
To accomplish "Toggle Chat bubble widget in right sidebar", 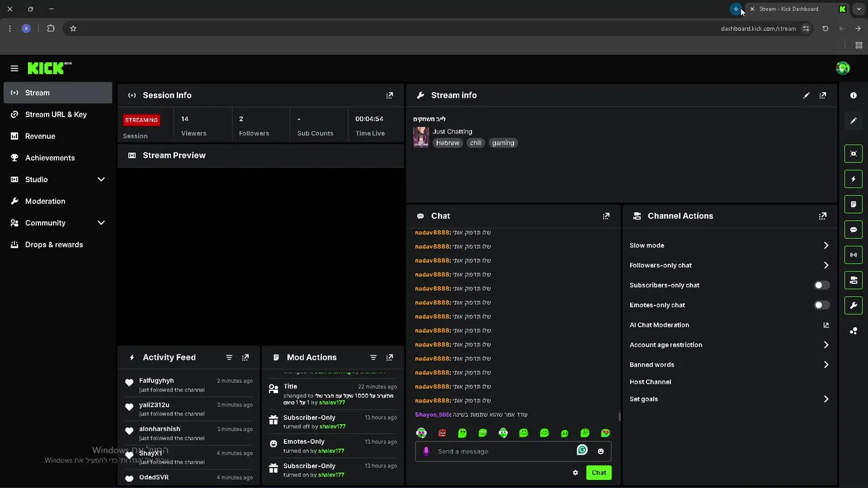I will click(x=854, y=230).
